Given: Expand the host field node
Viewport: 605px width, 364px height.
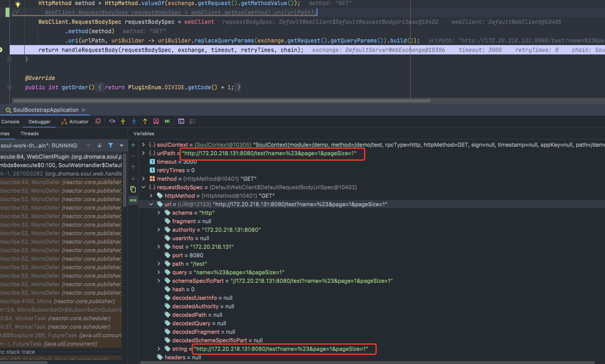Looking at the screenshot, I should (159, 247).
